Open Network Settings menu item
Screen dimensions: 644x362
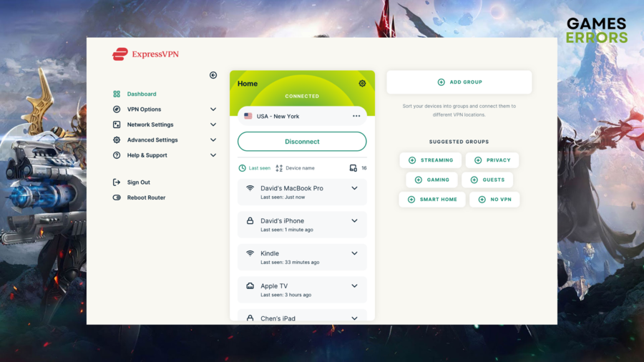150,124
